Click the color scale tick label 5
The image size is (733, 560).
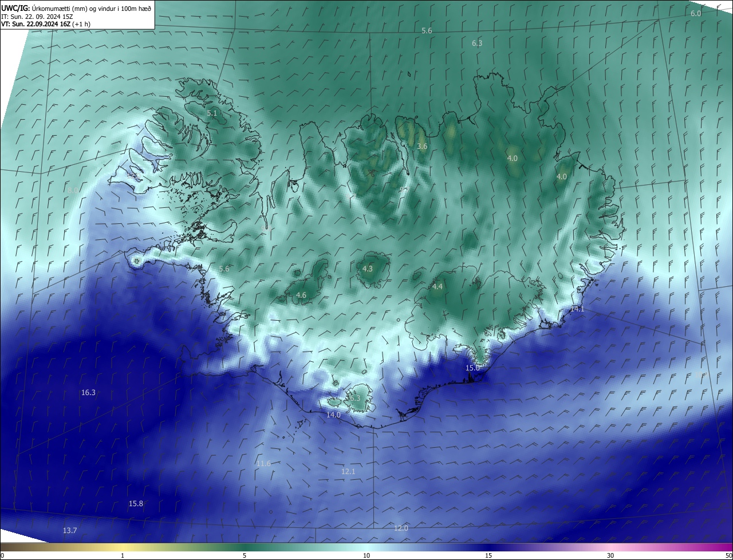tap(245, 556)
